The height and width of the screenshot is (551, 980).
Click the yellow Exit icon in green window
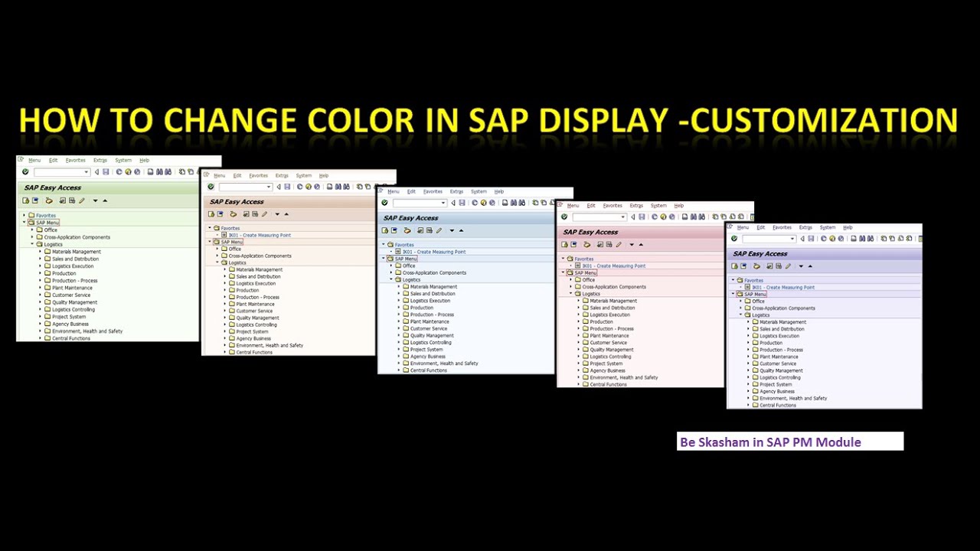pyautogui.click(x=128, y=172)
